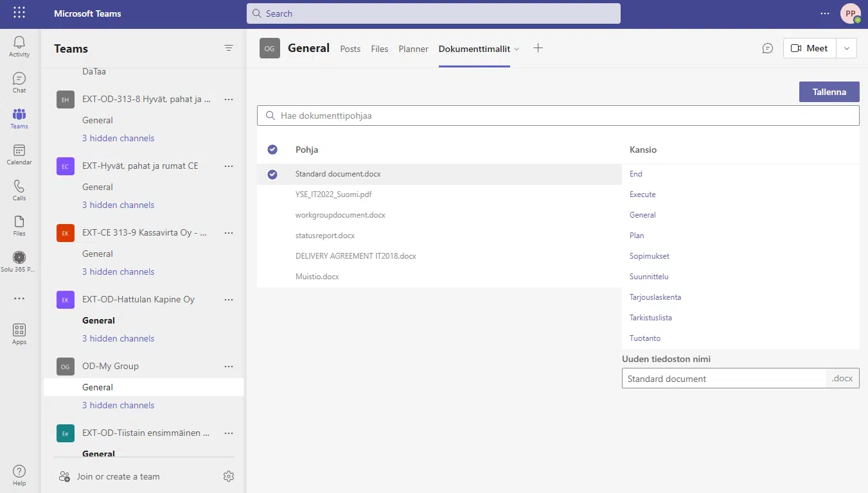The image size is (868, 493).
Task: Open the EXT-CE 313-9 Kassavirta Oy team
Action: point(145,232)
